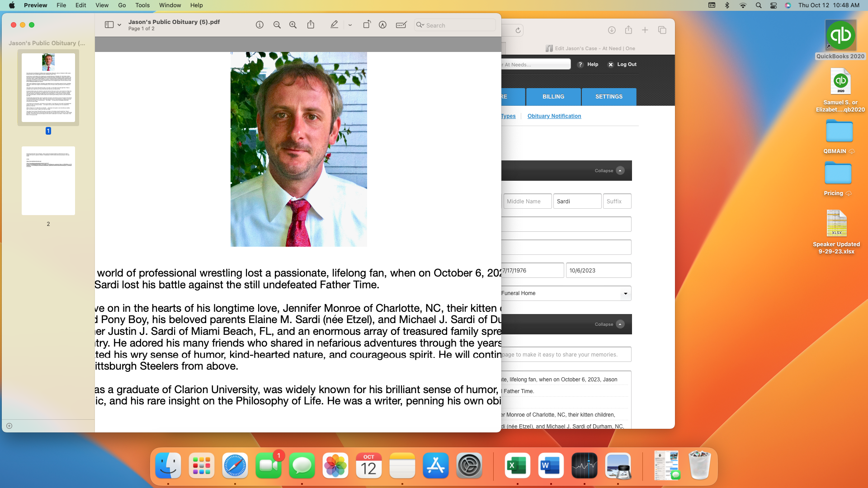Click the Log Out button
The height and width of the screenshot is (488, 868).
coord(622,65)
